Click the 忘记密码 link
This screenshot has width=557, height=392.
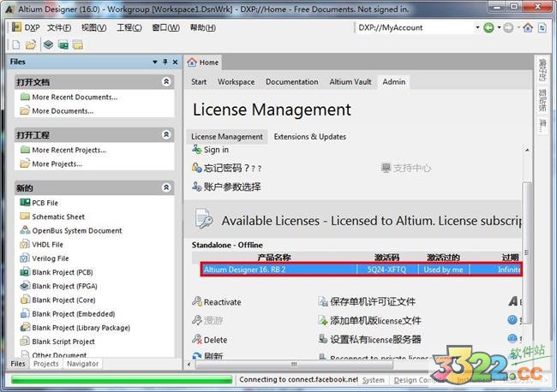click(x=226, y=168)
